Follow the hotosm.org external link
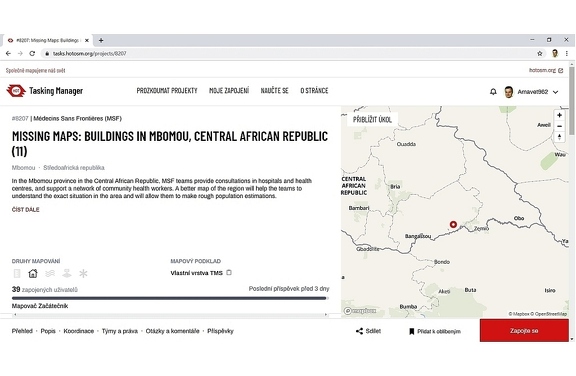This screenshot has width=576, height=376. (546, 70)
